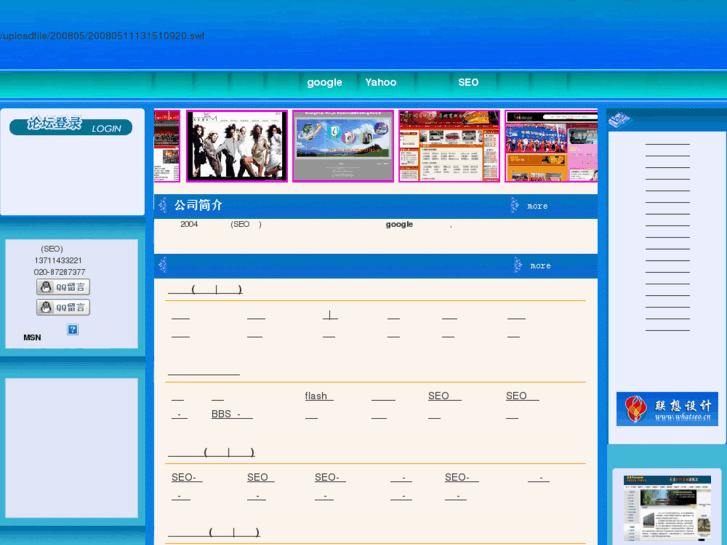This screenshot has height=545, width=727.
Task: Click the BBS link
Action: [x=232, y=414]
